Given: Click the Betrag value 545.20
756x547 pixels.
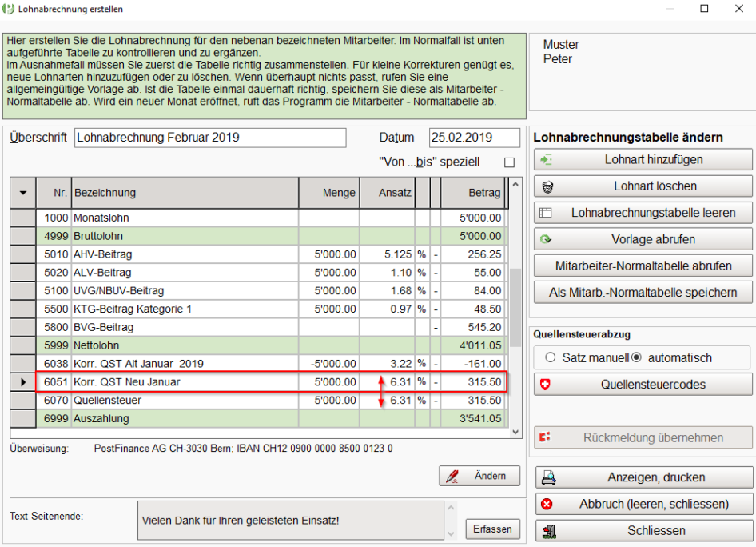Looking at the screenshot, I should (x=484, y=328).
